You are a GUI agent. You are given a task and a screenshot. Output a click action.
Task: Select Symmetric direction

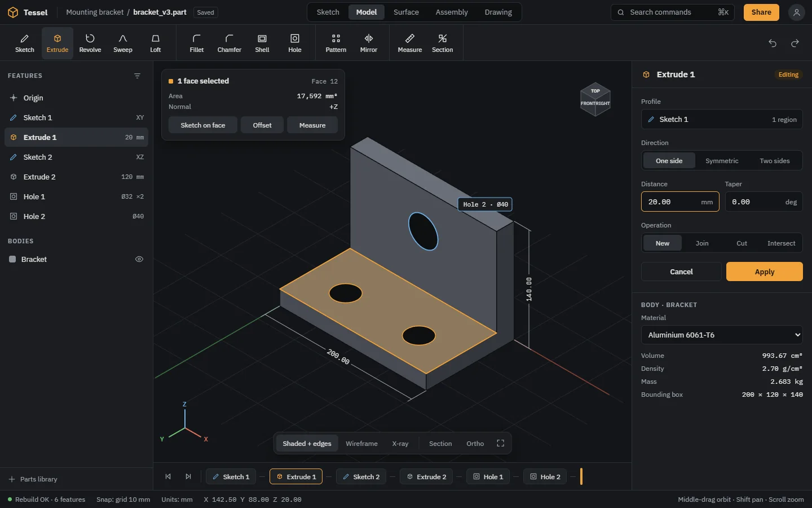722,161
